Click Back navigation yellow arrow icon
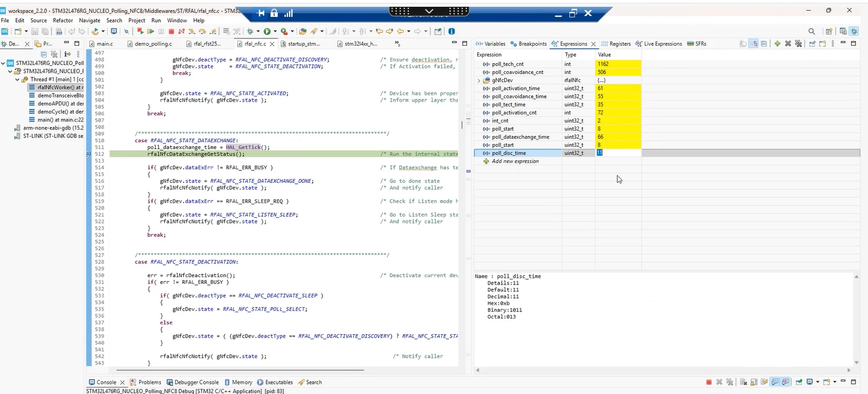This screenshot has height=394, width=868. (400, 31)
